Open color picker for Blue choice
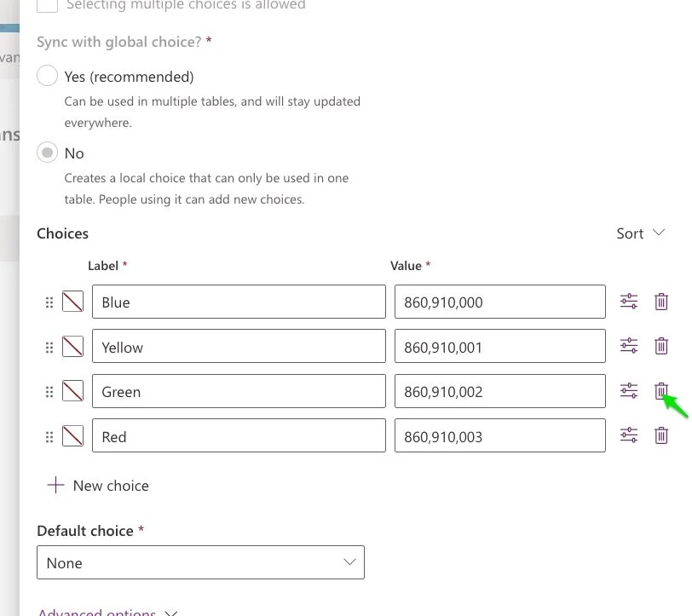 pos(72,302)
